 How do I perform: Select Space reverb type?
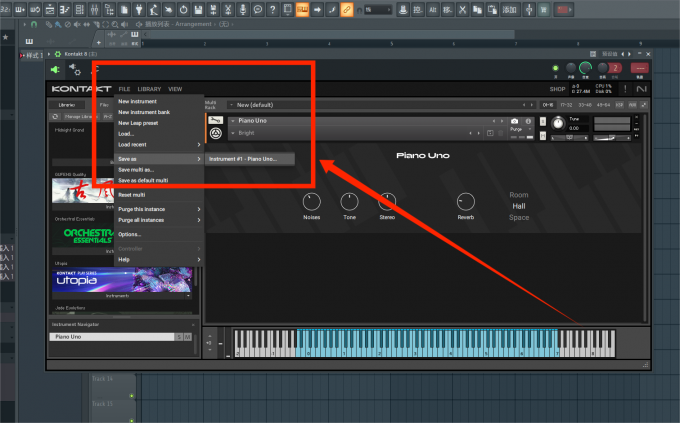click(x=519, y=217)
